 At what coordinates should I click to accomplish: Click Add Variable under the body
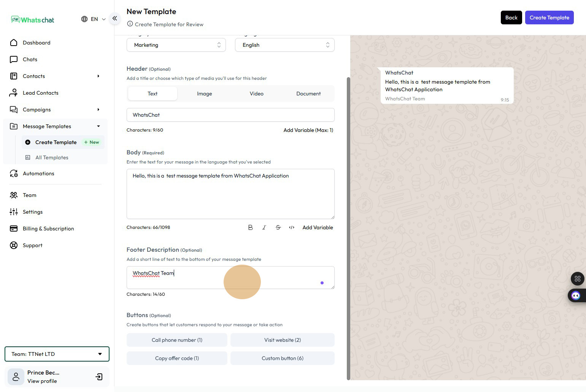coord(318,227)
